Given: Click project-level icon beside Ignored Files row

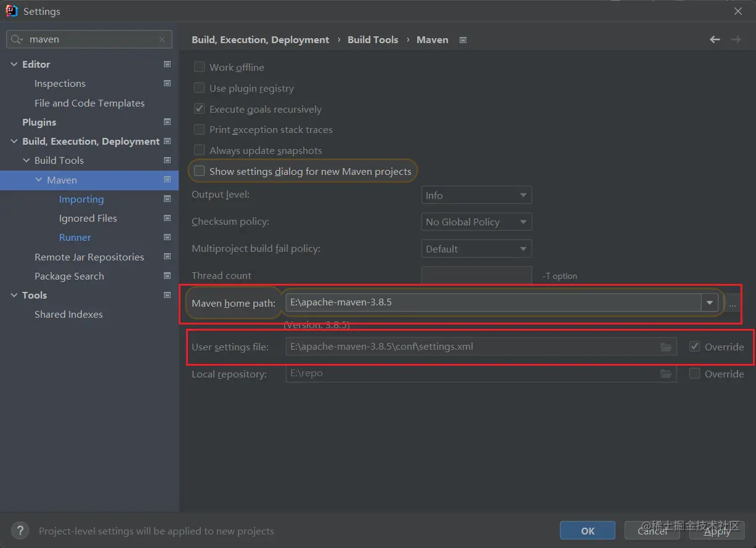Looking at the screenshot, I should 167,218.
